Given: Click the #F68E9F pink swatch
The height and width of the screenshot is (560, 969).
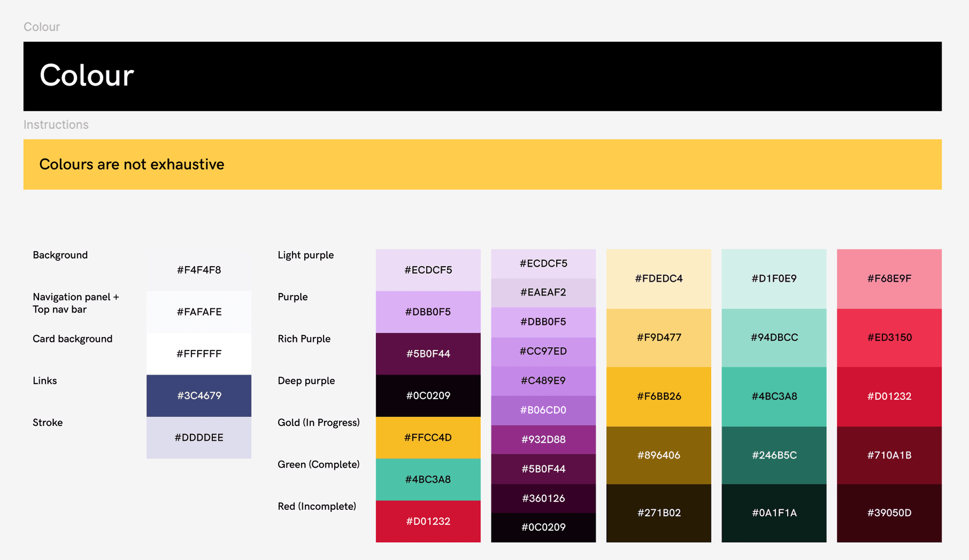Looking at the screenshot, I should click(x=889, y=278).
